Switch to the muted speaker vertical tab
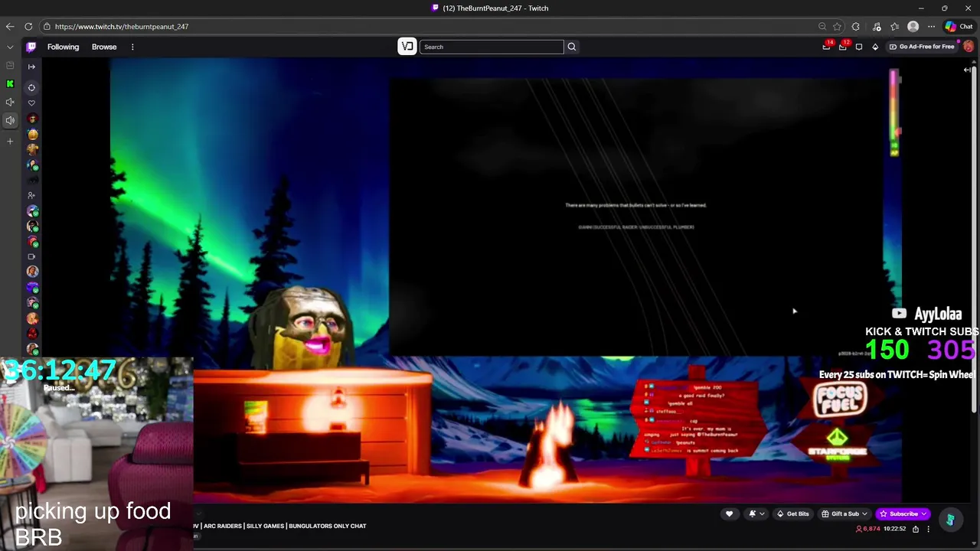This screenshot has width=980, height=551. pyautogui.click(x=10, y=102)
